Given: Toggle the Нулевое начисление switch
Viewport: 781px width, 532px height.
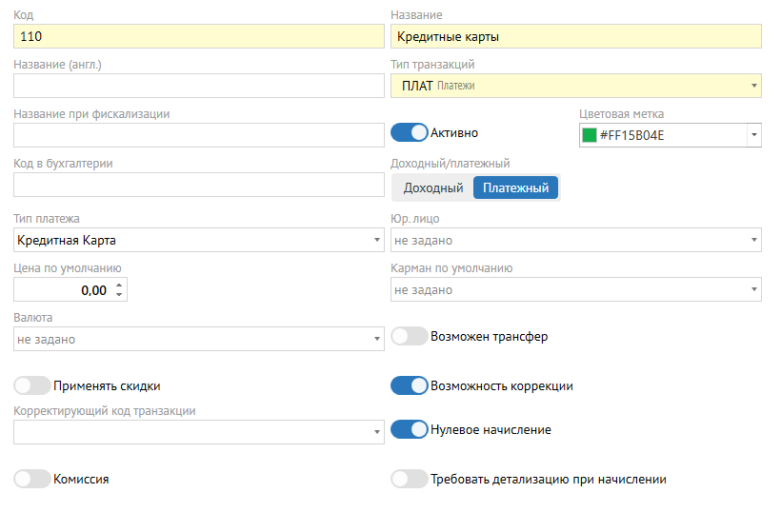Looking at the screenshot, I should 410,430.
